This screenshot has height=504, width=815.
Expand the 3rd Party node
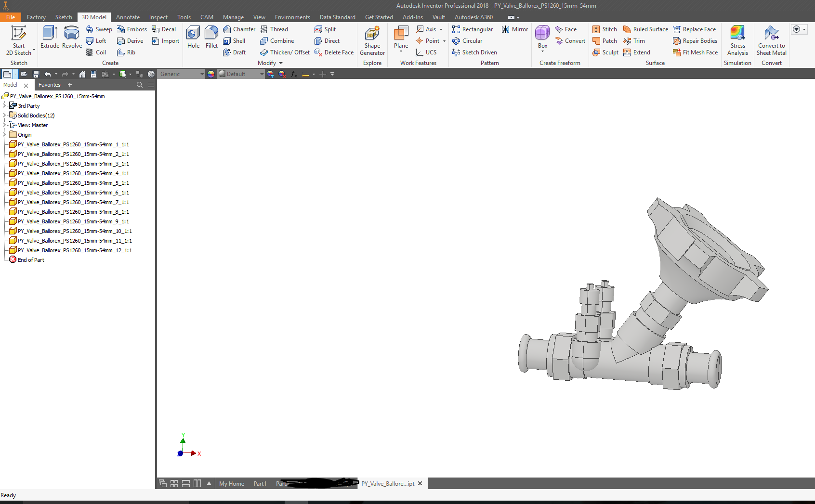4,105
